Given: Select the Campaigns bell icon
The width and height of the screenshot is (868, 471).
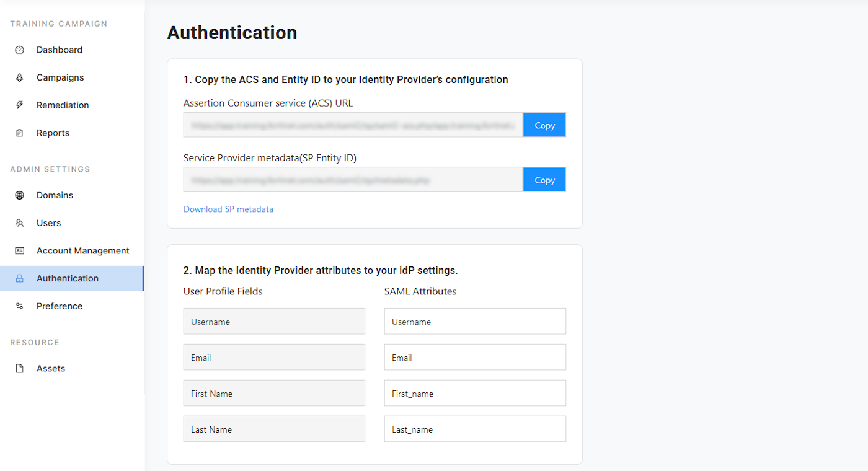Looking at the screenshot, I should [x=20, y=77].
